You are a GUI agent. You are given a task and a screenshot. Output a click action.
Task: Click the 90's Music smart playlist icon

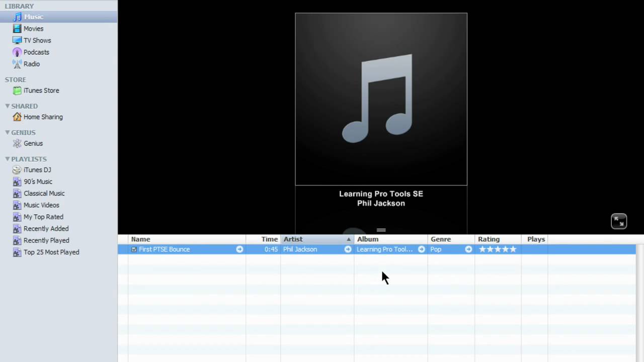click(x=17, y=182)
